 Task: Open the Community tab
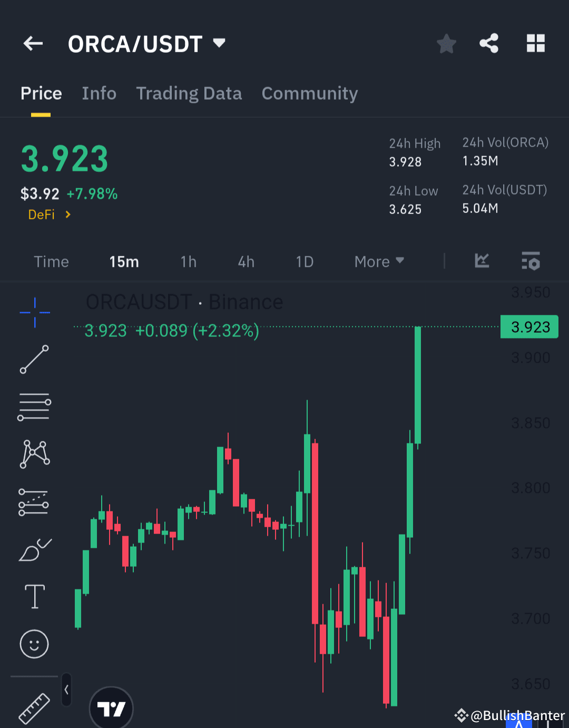(x=310, y=93)
